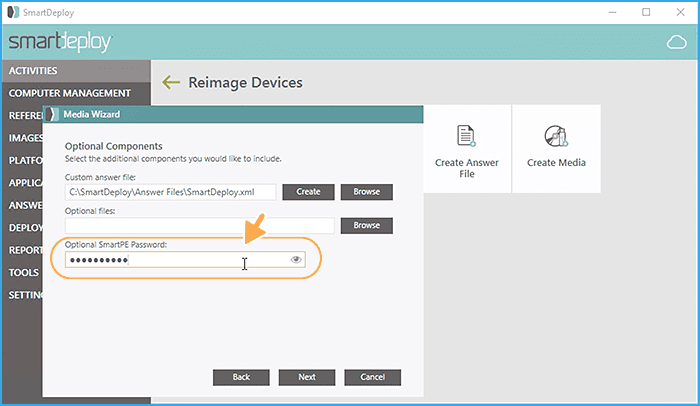Click the Optional SmartPE Password field
Screen dimensions: 700x406
185,260
